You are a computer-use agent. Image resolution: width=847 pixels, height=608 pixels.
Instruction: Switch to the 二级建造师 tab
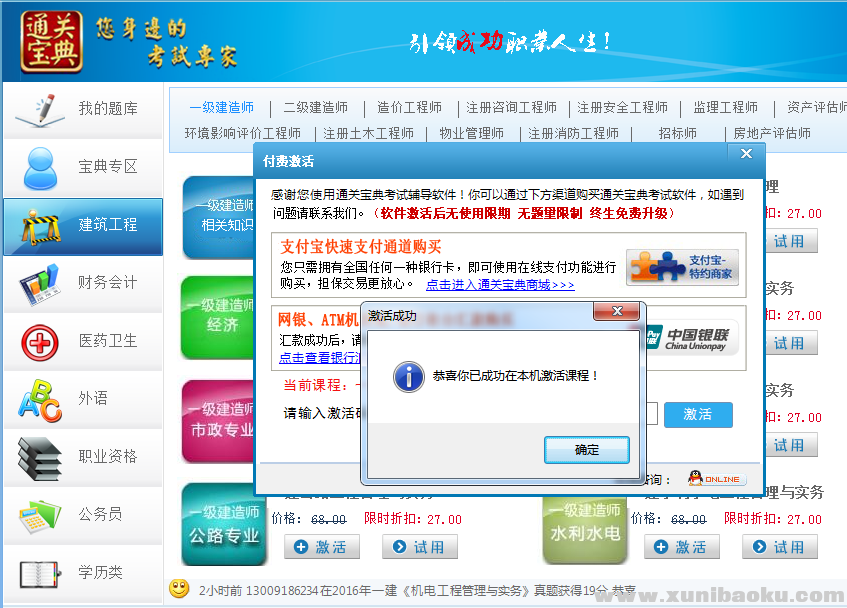315,108
